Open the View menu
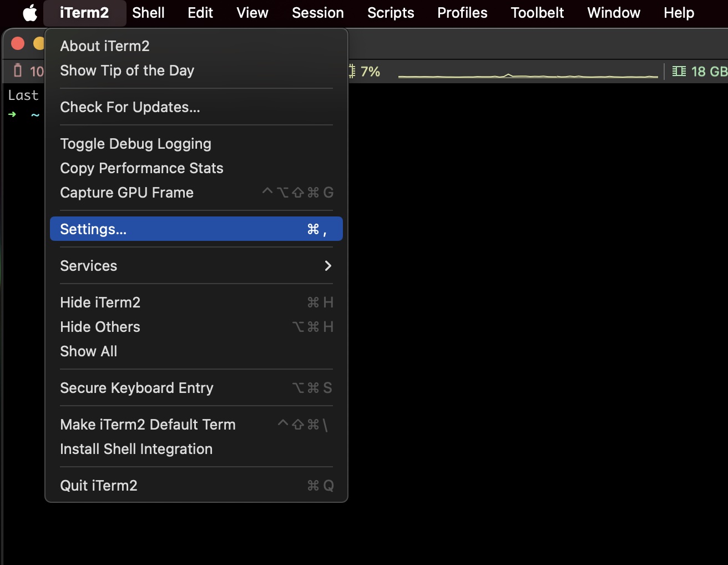Viewport: 728px width, 565px height. 252,12
